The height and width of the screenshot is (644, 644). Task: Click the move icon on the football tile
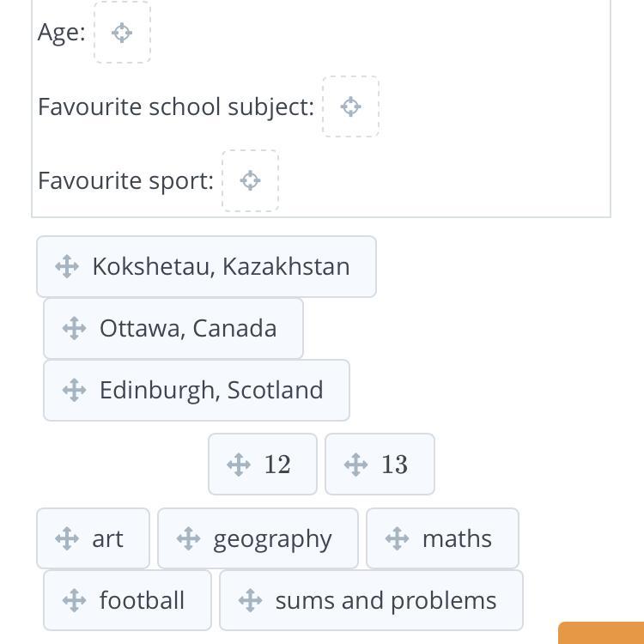[74, 600]
